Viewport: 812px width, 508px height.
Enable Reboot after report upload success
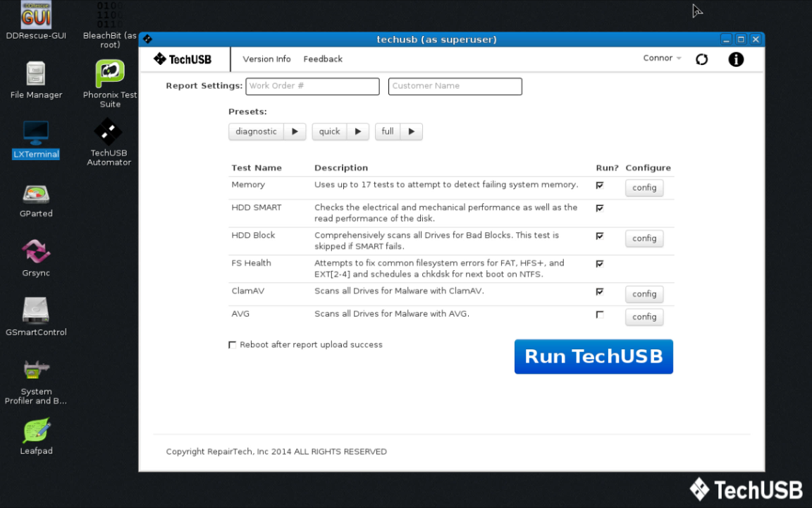point(232,345)
